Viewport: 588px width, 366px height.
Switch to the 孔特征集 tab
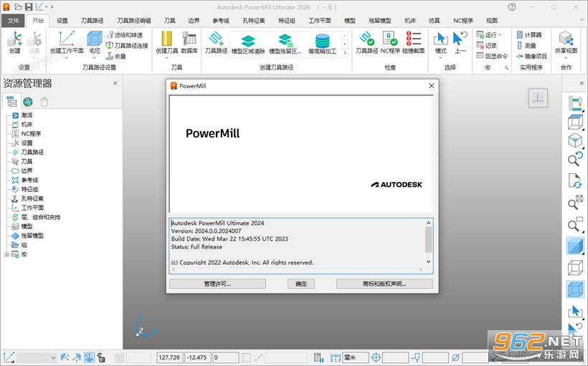[254, 21]
